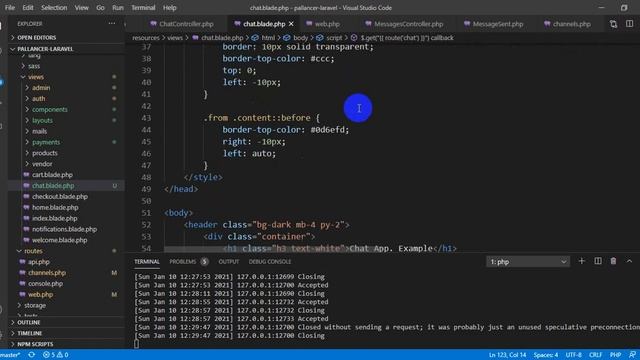Open api.php in routes
The width and height of the screenshot is (640, 360).
coord(38,262)
